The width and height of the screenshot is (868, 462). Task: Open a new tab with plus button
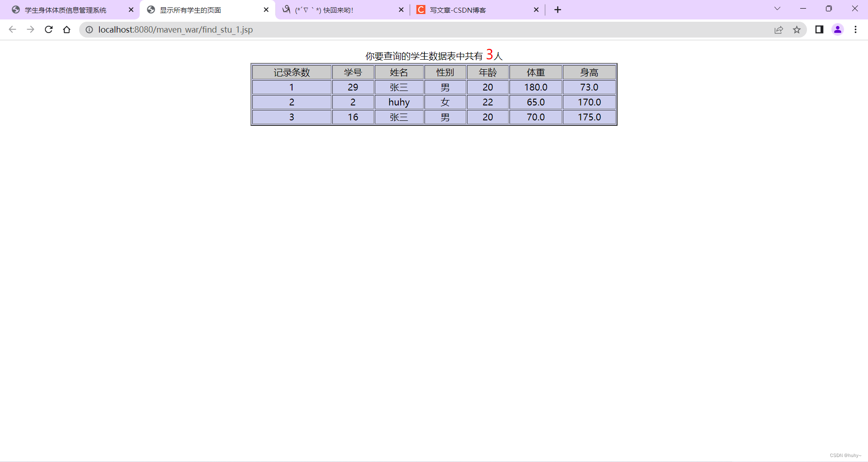point(558,10)
